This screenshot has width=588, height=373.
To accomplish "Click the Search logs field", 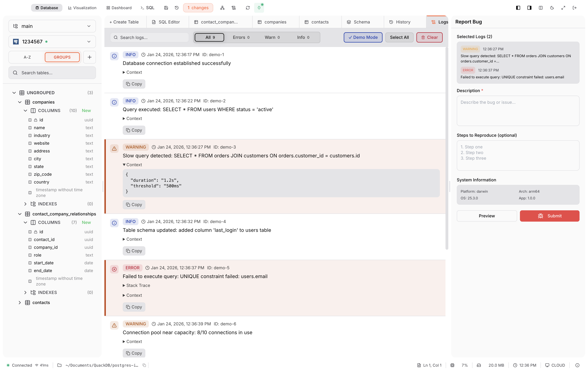I will click(x=149, y=37).
